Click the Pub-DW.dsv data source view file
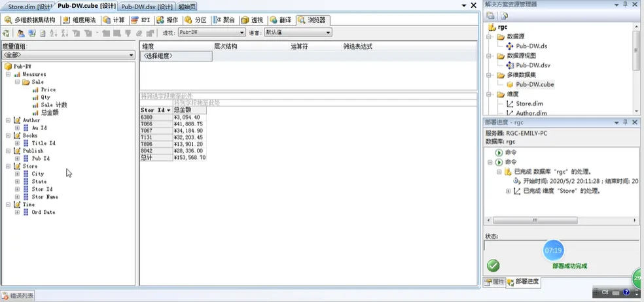Screen dimensions: 644x302 533,65
